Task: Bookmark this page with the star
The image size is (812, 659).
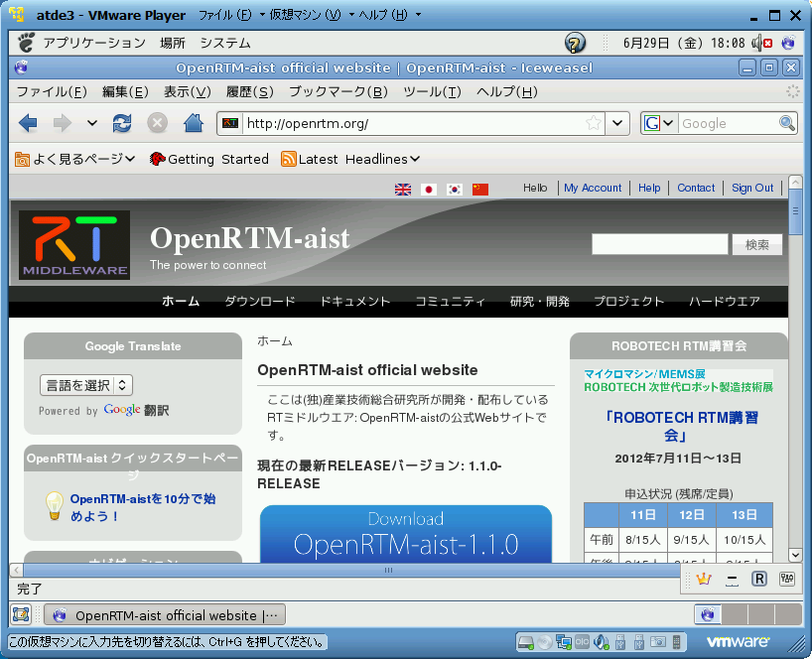Action: point(594,123)
